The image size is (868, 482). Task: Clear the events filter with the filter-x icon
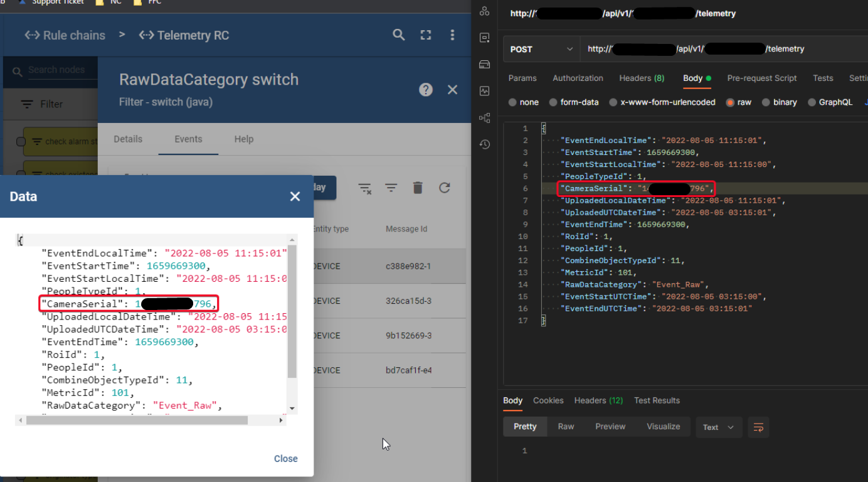(364, 187)
